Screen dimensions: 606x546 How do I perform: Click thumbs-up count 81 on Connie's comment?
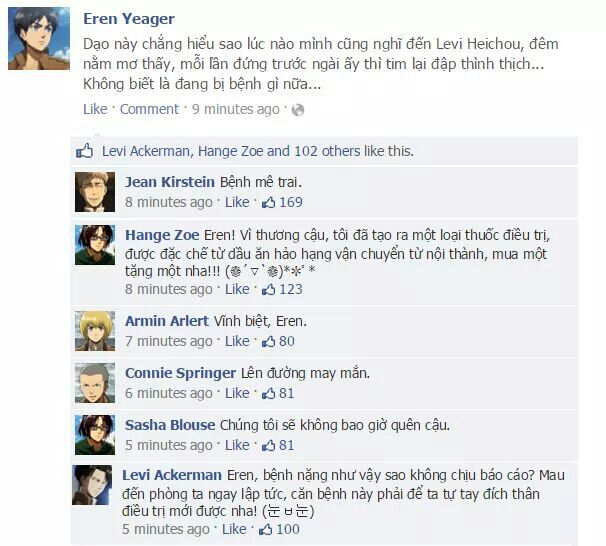coord(278,393)
